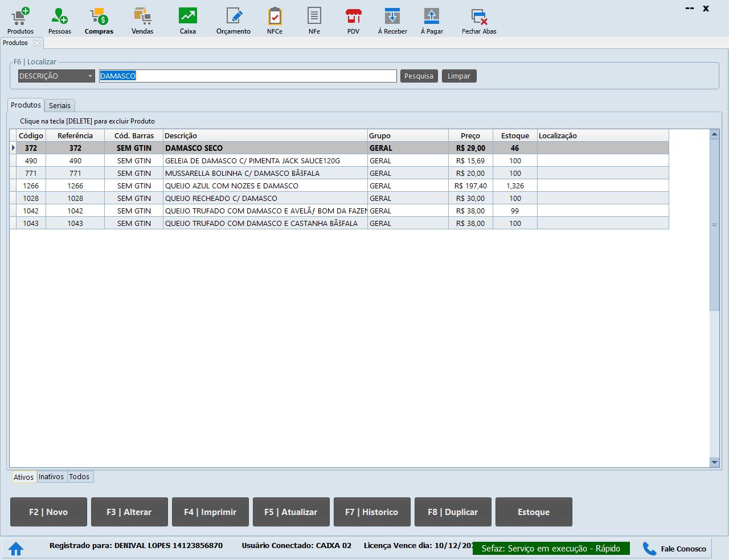The image size is (729, 560).
Task: Expand the DESCRIÇÃO search field dropdown
Action: 90,76
